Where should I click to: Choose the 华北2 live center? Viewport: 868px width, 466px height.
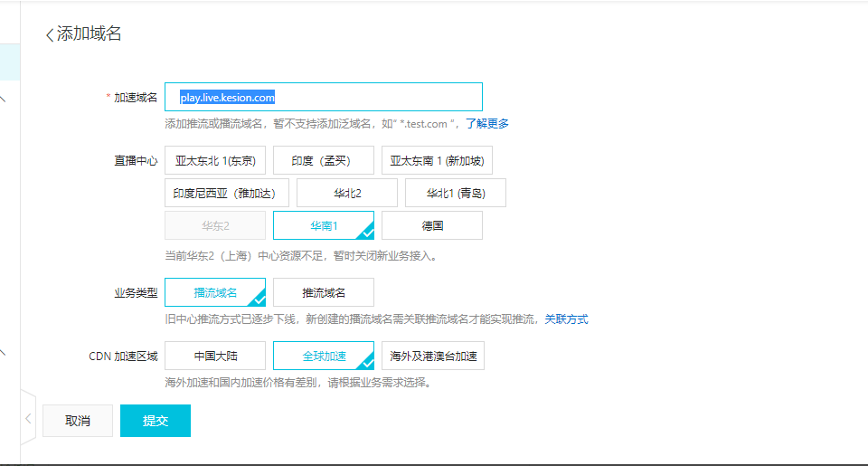[x=347, y=193]
